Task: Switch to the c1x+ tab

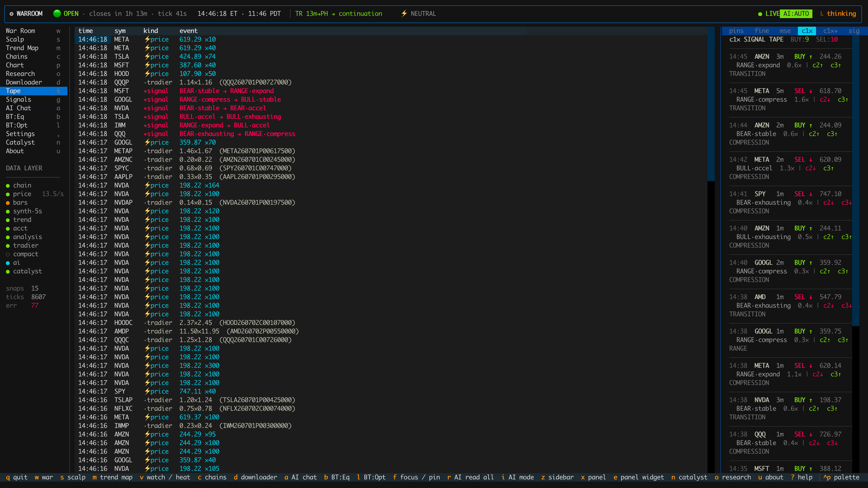Action: tap(831, 31)
